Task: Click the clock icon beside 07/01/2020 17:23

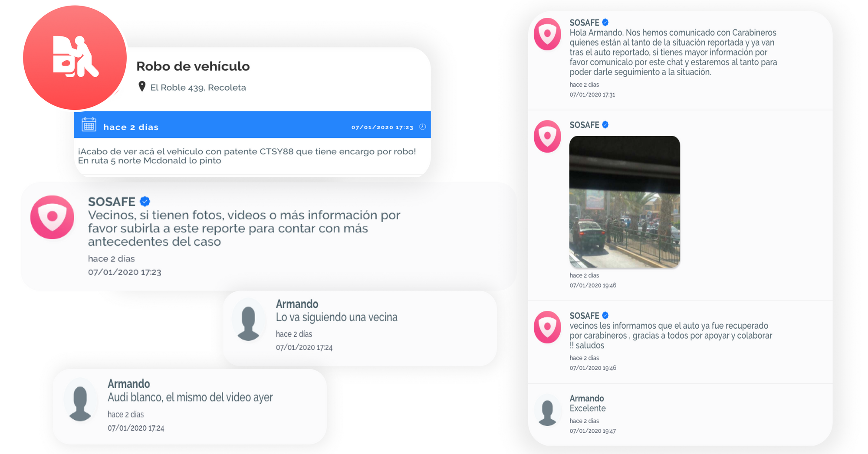Action: [423, 127]
